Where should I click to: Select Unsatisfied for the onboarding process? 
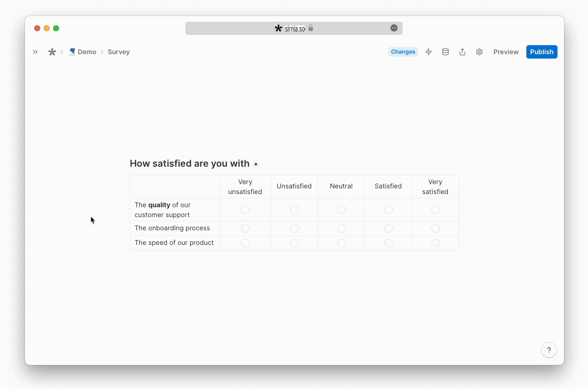coord(294,228)
